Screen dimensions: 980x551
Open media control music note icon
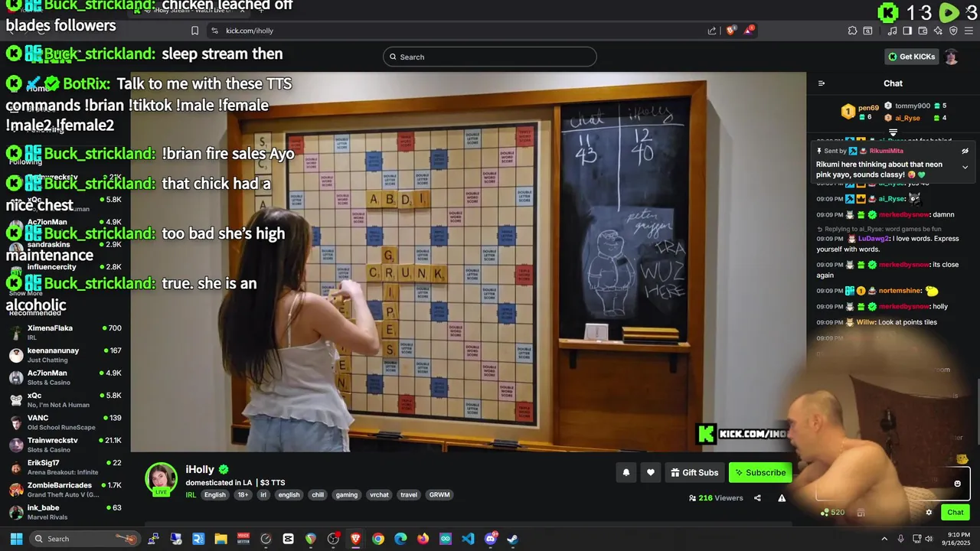[x=892, y=31]
